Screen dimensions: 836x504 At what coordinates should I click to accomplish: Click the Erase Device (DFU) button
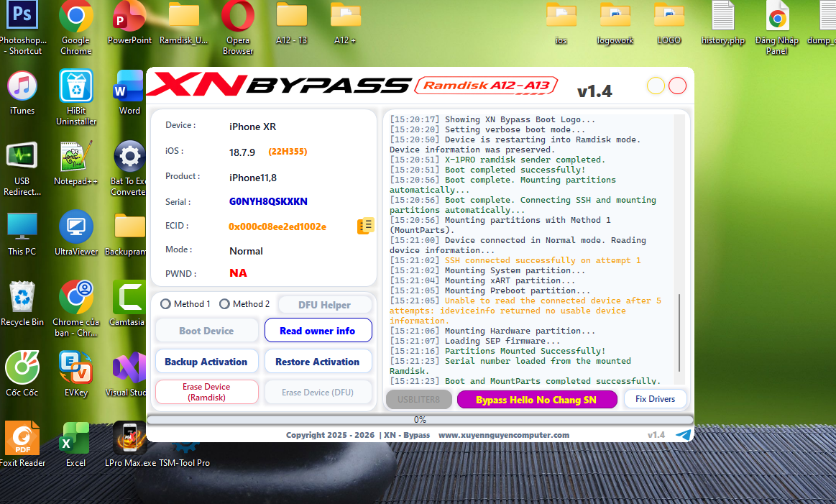click(x=318, y=392)
